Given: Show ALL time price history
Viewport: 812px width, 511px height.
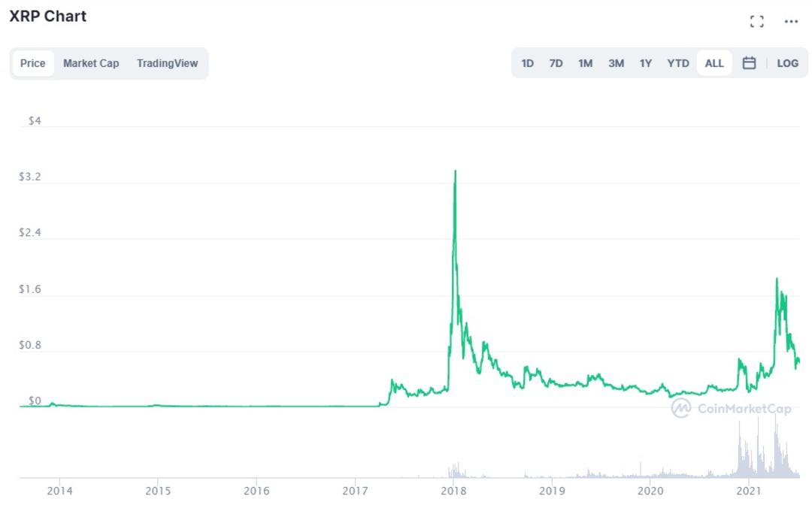Looking at the screenshot, I should pos(714,63).
